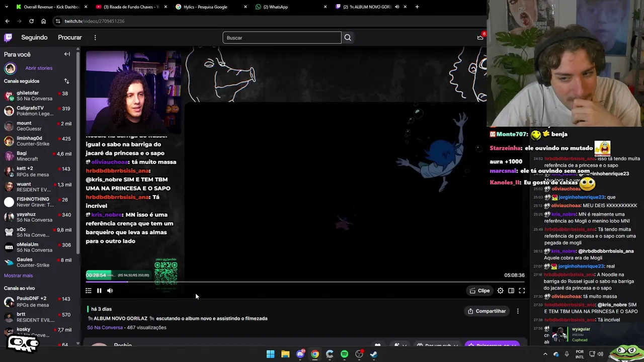The image size is (644, 362).
Task: Open PauloDNF +2 live channel
Action: (38, 302)
